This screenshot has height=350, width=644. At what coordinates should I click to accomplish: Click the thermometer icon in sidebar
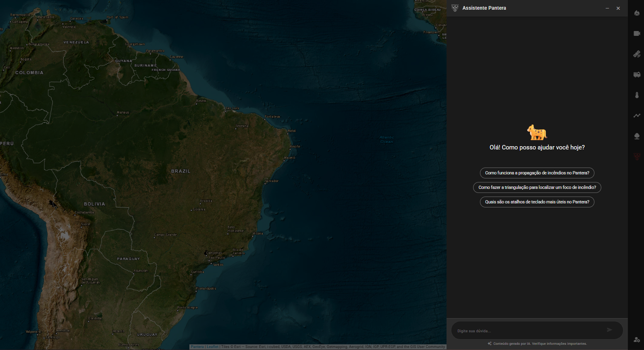pos(637,95)
